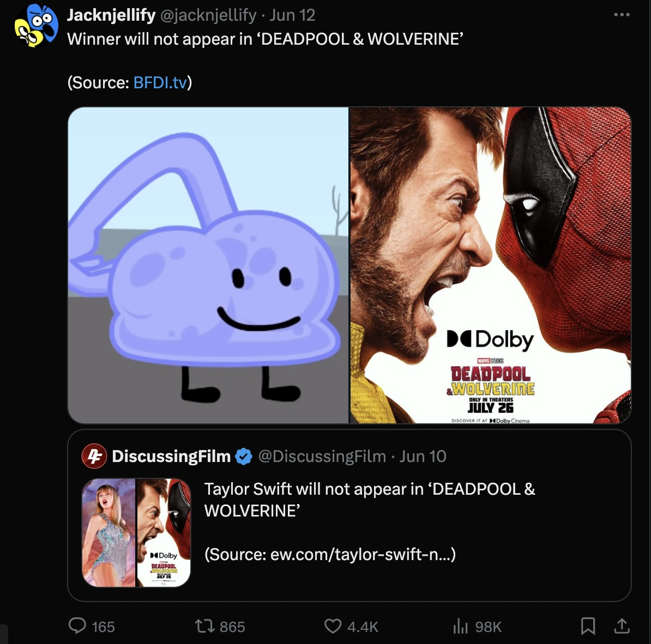This screenshot has height=644, width=651.
Task: Open the more options menu
Action: [x=622, y=15]
